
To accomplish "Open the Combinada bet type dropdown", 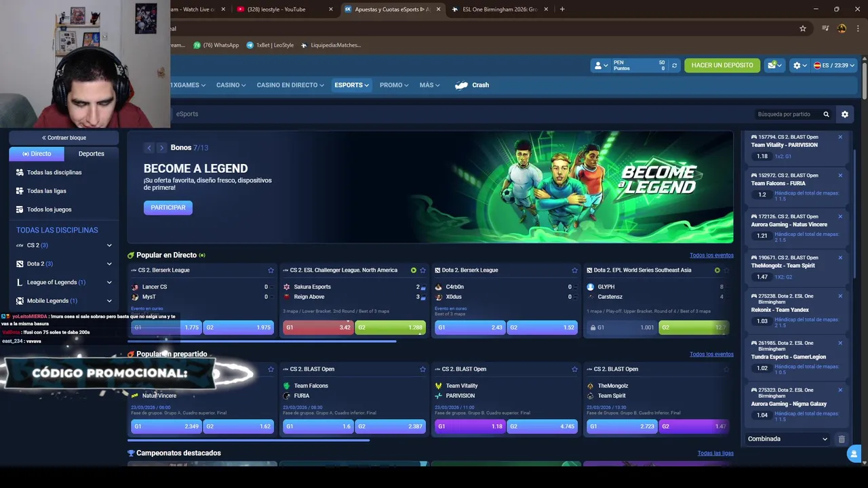I will pyautogui.click(x=788, y=439).
